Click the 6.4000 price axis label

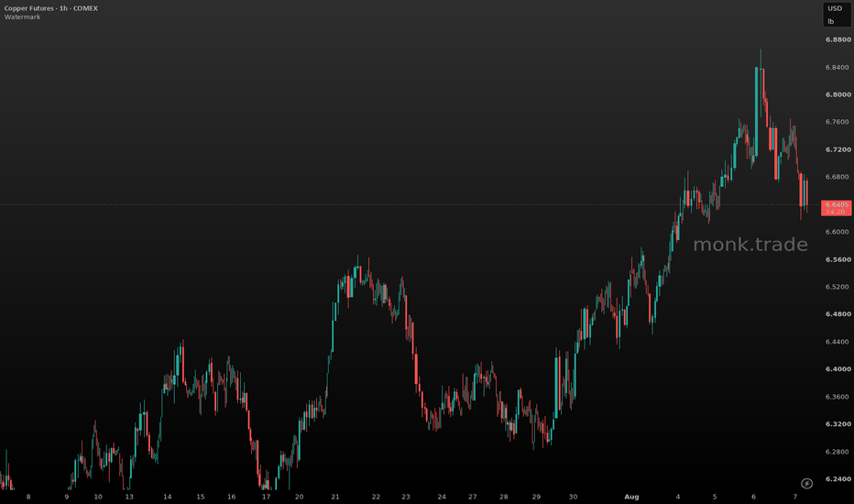pos(838,369)
